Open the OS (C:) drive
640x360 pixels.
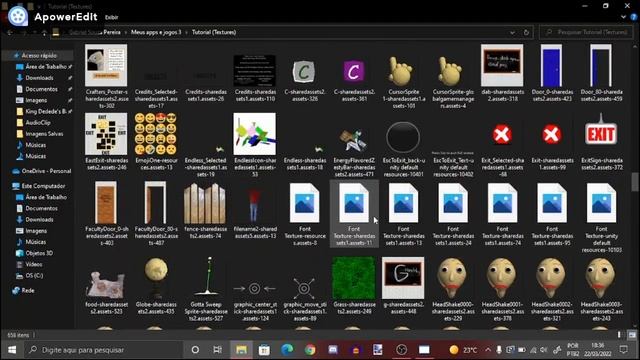point(34,276)
